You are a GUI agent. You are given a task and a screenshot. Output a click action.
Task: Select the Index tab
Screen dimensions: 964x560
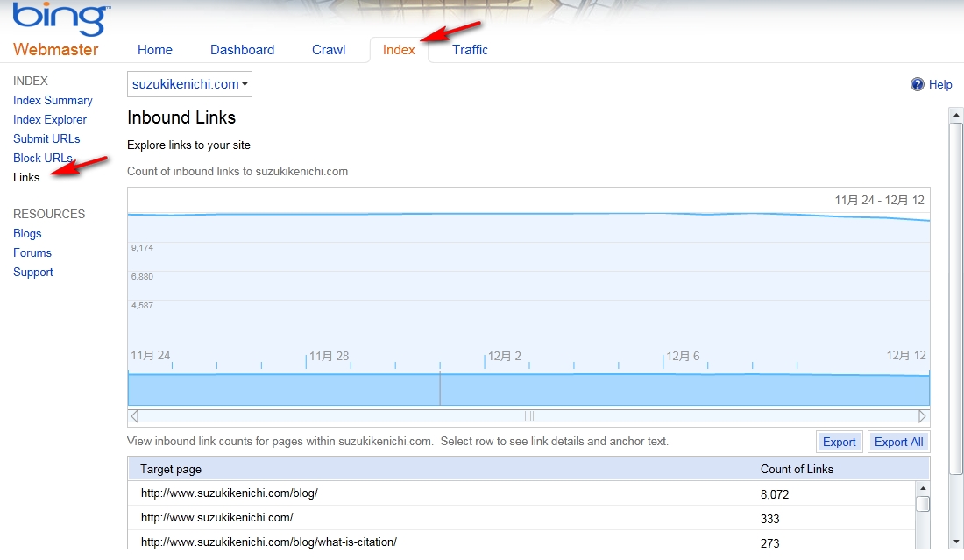[399, 50]
